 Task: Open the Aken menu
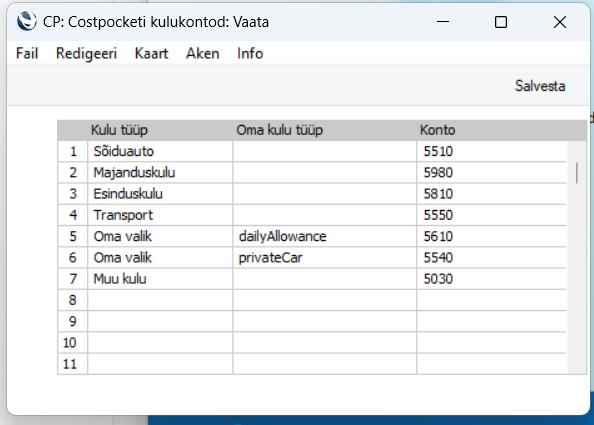point(202,53)
